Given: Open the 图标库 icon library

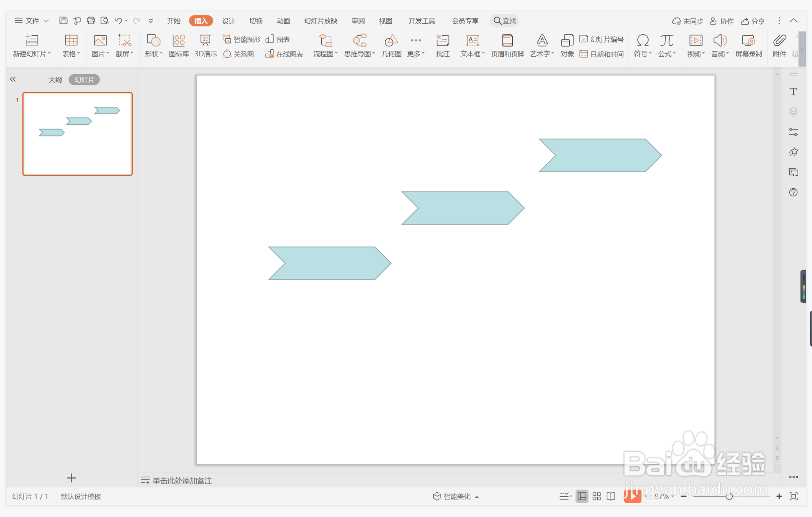Looking at the screenshot, I should [179, 46].
